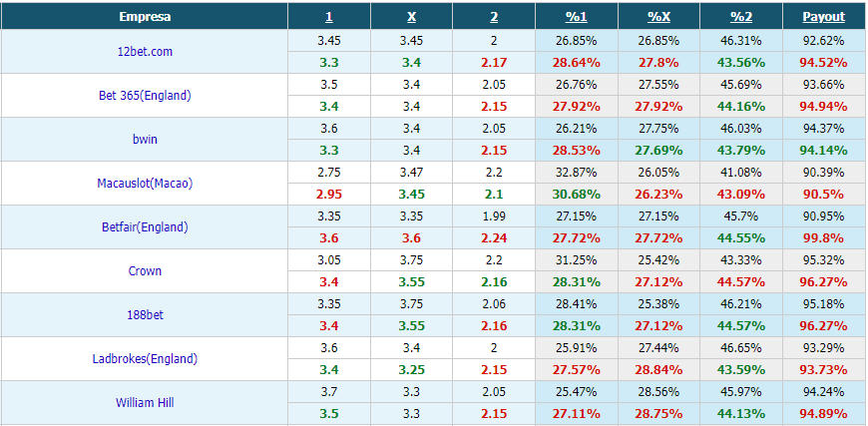
Task: Open the 12bet.com bookmaker link
Action: (145, 52)
